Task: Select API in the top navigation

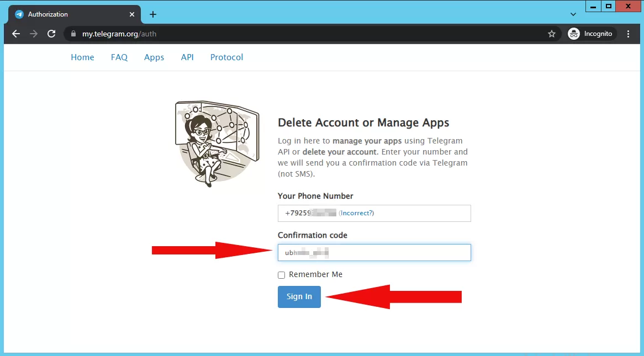Action: 187,57
